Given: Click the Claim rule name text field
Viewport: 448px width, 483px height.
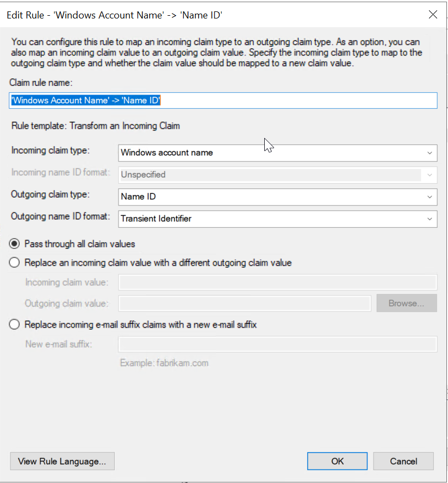Looking at the screenshot, I should pos(223,101).
